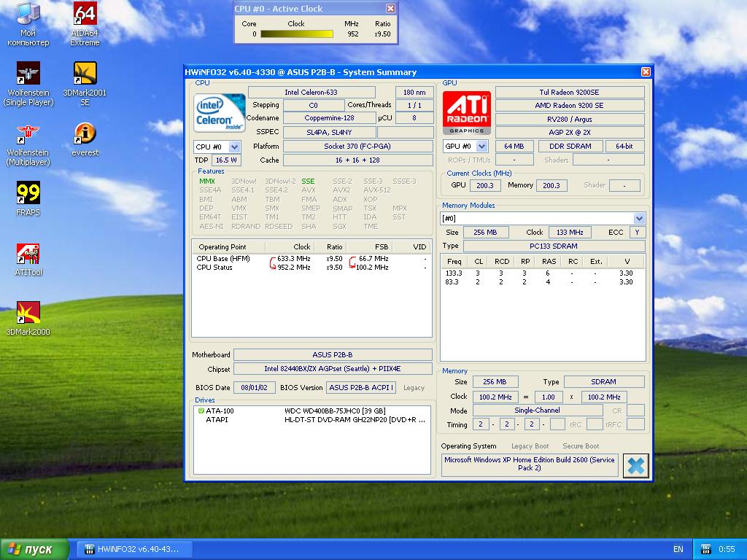The width and height of the screenshot is (747, 560).
Task: Click the BIOS version ASUS P2B-B ACPI field
Action: pos(361,388)
